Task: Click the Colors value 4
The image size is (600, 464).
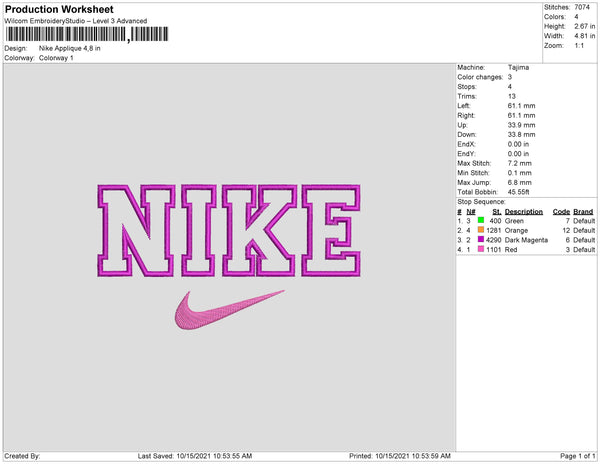Action: [x=576, y=17]
